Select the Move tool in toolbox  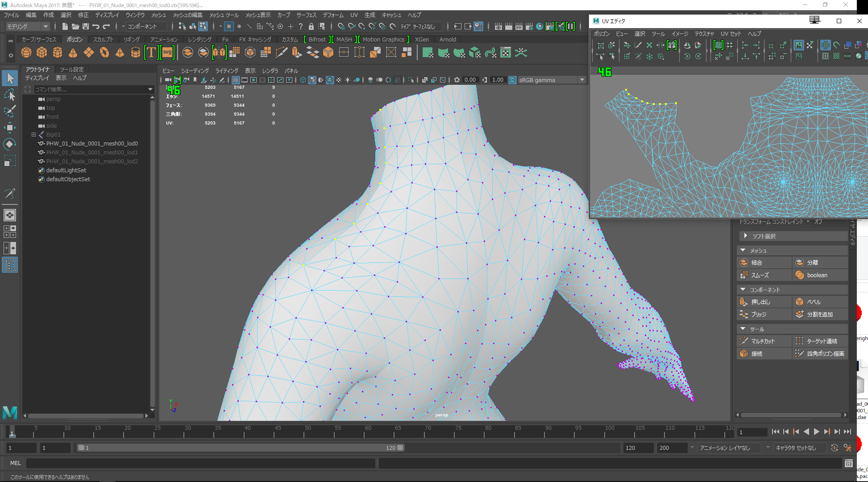[x=10, y=128]
